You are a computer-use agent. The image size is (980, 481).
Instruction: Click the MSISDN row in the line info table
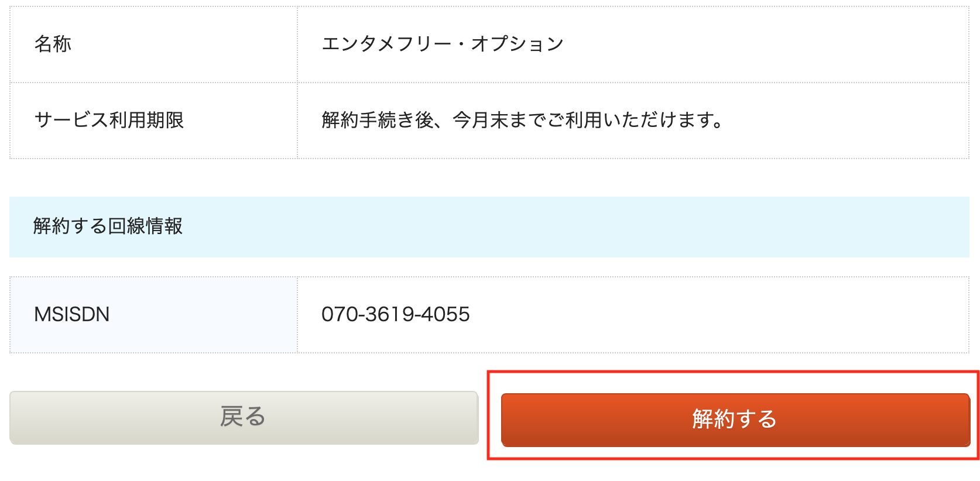pyautogui.click(x=490, y=314)
